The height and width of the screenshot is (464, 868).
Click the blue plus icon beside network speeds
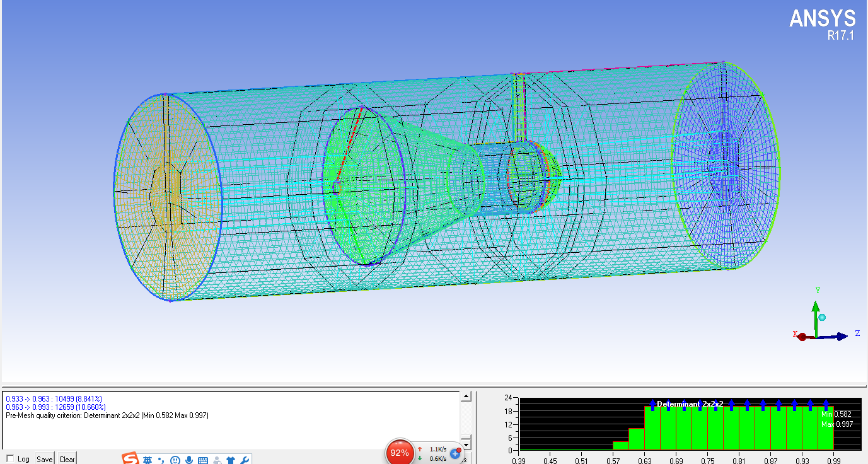tap(455, 453)
